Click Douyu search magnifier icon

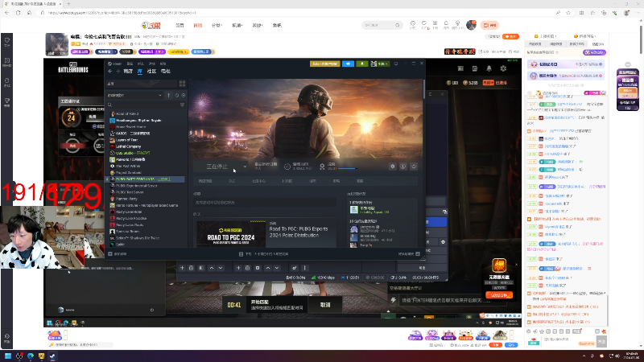tap(397, 26)
